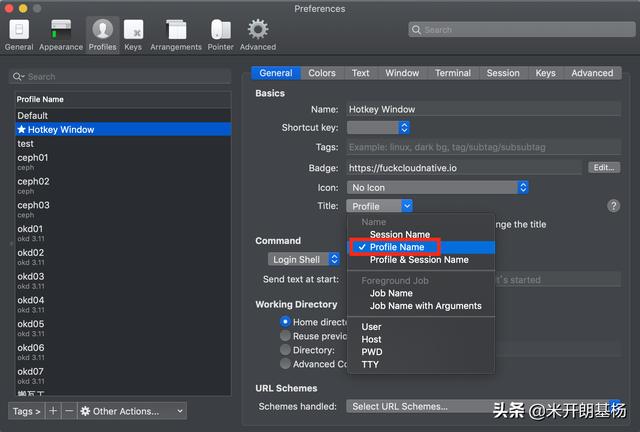Viewport: 640px width, 432px height.
Task: Switch to the Colors tab
Action: (322, 73)
